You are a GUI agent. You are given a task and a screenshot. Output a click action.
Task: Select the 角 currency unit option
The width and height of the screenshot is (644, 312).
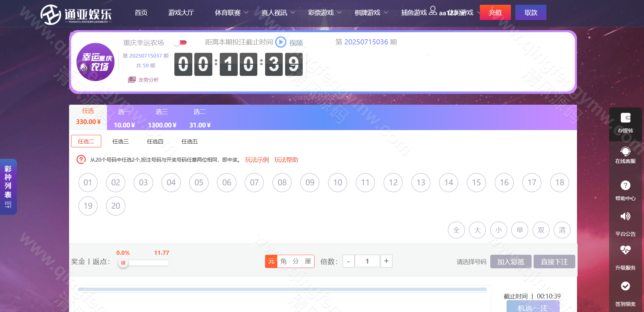pyautogui.click(x=283, y=261)
